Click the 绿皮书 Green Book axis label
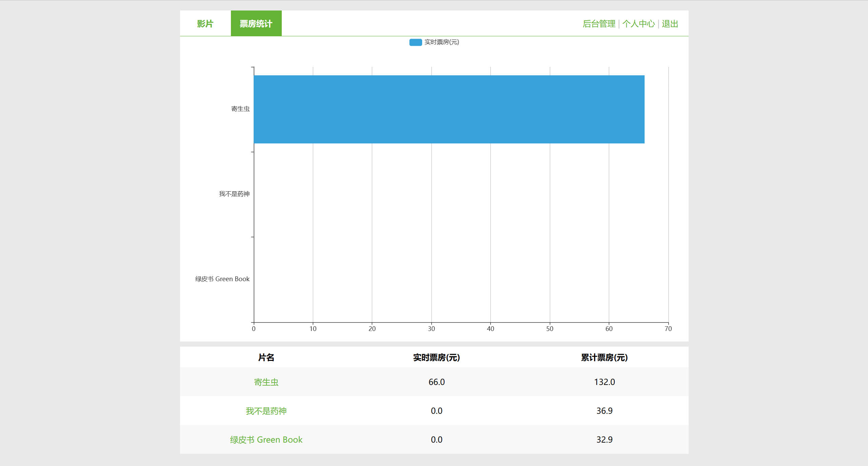The width and height of the screenshot is (868, 466). (x=222, y=279)
